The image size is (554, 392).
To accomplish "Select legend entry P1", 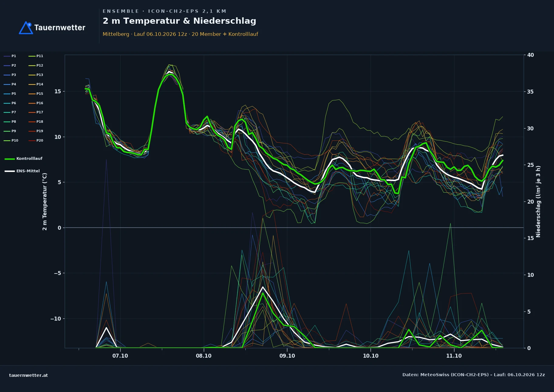I will click(10, 56).
